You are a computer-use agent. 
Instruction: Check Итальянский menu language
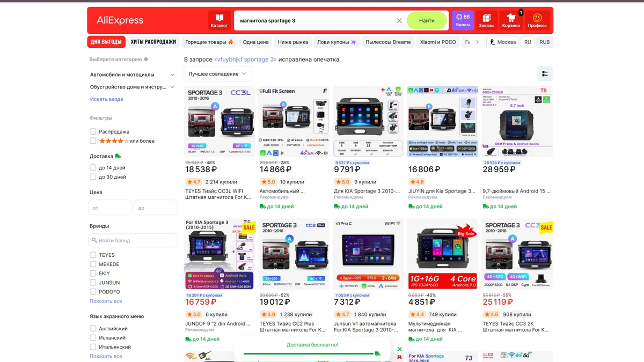[93, 347]
